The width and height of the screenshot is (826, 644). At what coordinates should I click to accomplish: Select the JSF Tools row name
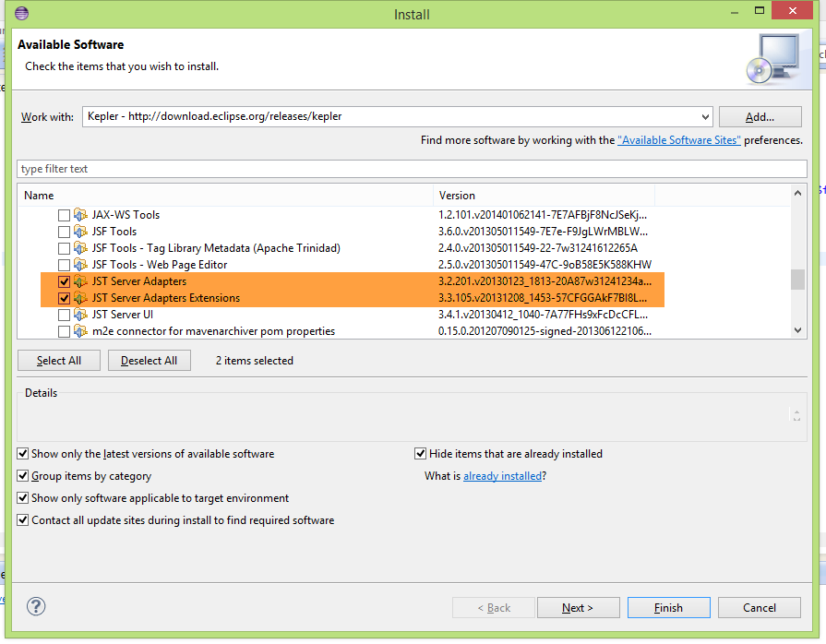point(114,232)
